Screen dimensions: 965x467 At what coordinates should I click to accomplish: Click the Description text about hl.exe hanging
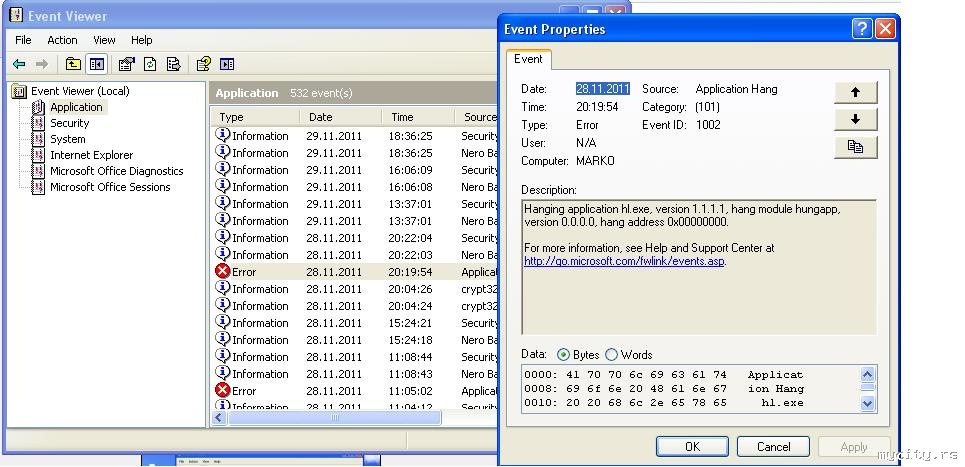coord(682,215)
